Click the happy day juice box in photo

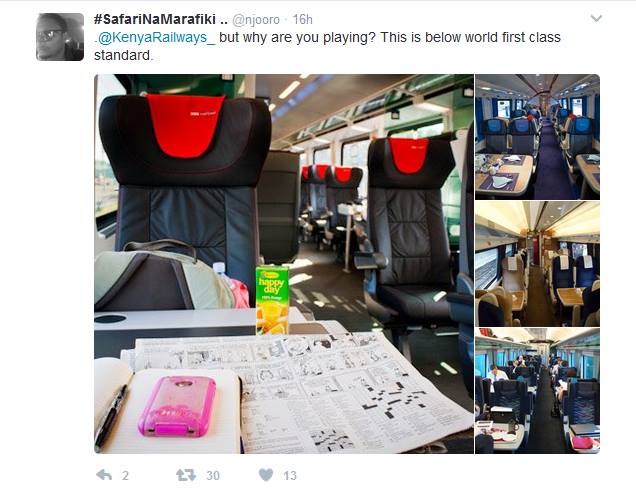tap(272, 300)
